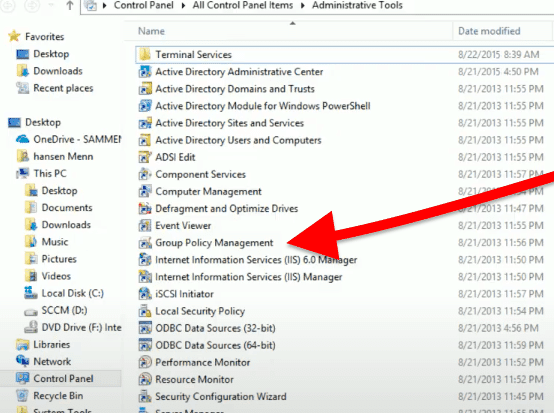Select SCCM (D:) drive

pyautogui.click(x=64, y=310)
